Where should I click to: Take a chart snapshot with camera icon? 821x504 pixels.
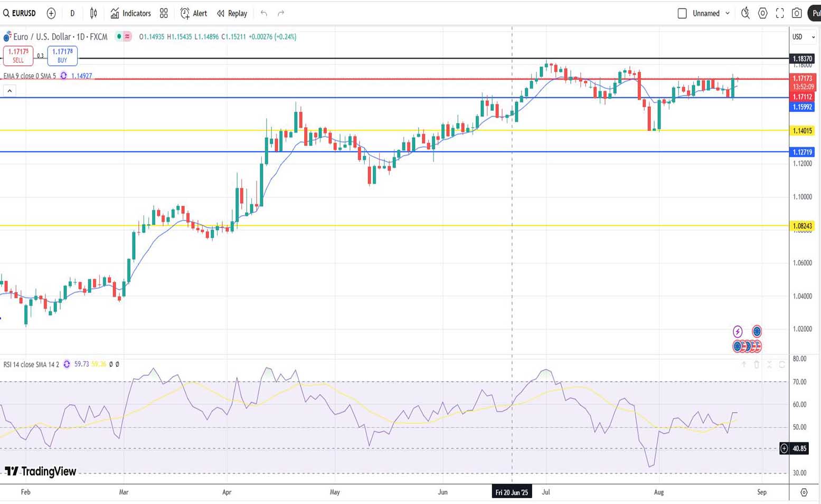point(797,13)
